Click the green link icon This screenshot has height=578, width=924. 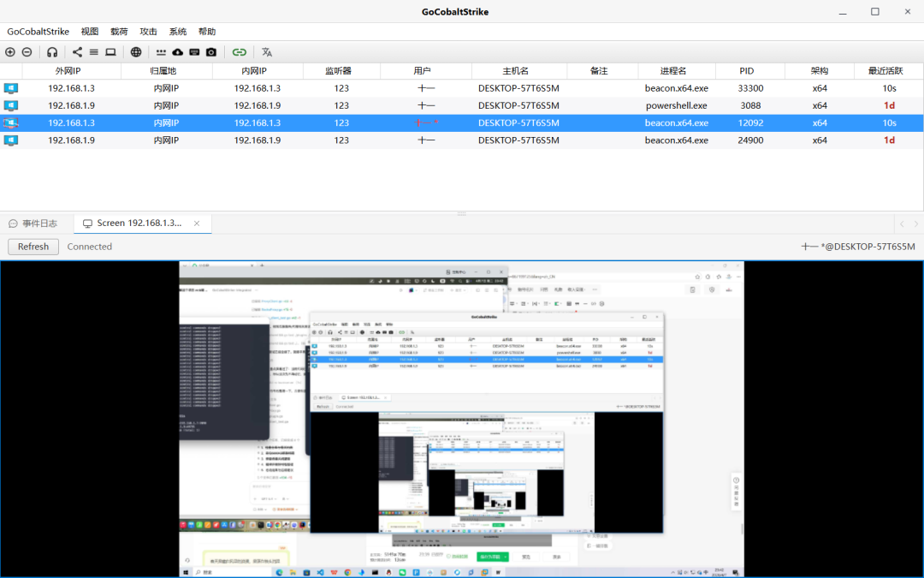click(x=239, y=52)
